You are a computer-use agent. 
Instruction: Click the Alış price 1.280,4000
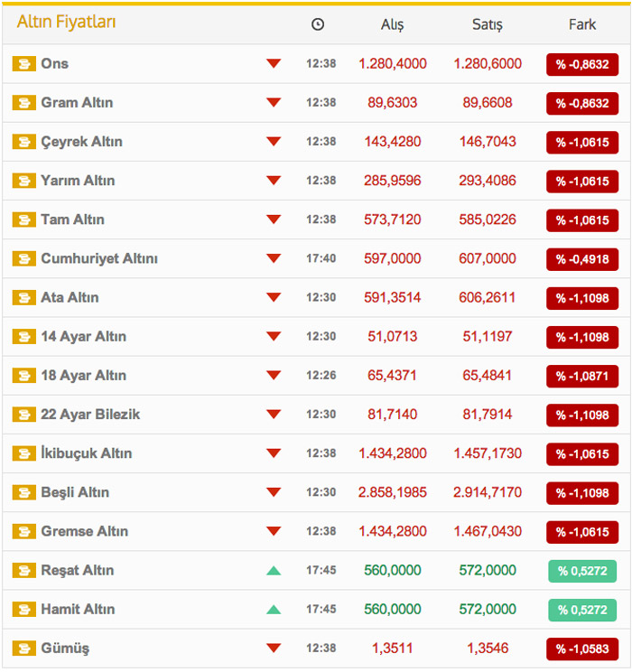coord(393,64)
